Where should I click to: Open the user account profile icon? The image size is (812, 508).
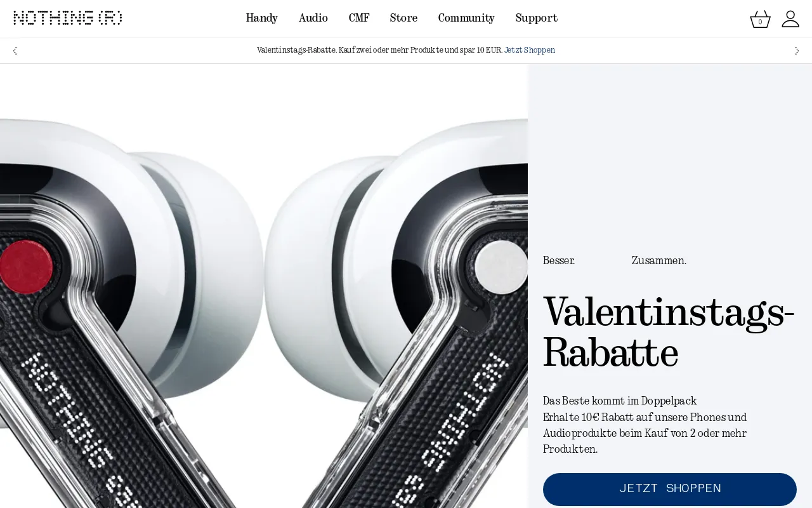click(x=790, y=18)
